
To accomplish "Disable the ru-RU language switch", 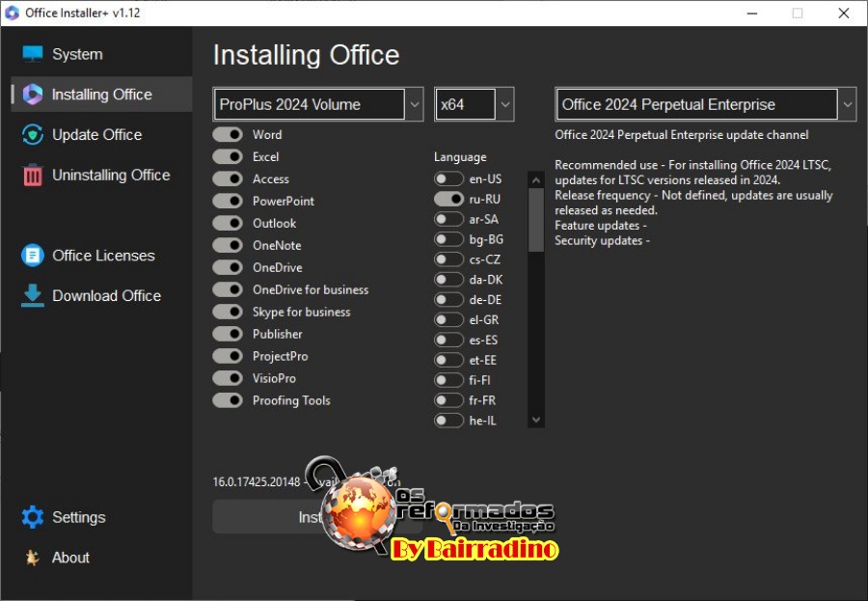I will point(448,199).
